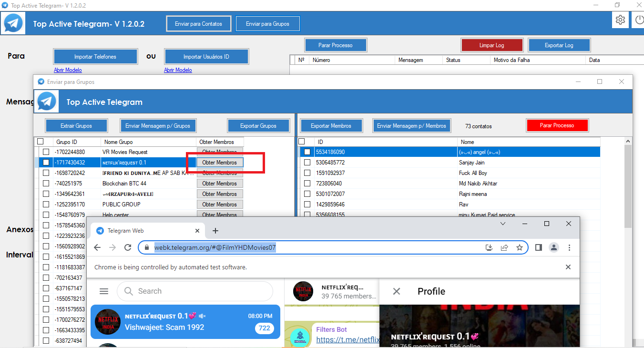The height and width of the screenshot is (348, 644).
Task: Click the Telegram logo in Enviar para Grupos header
Action: 46,102
